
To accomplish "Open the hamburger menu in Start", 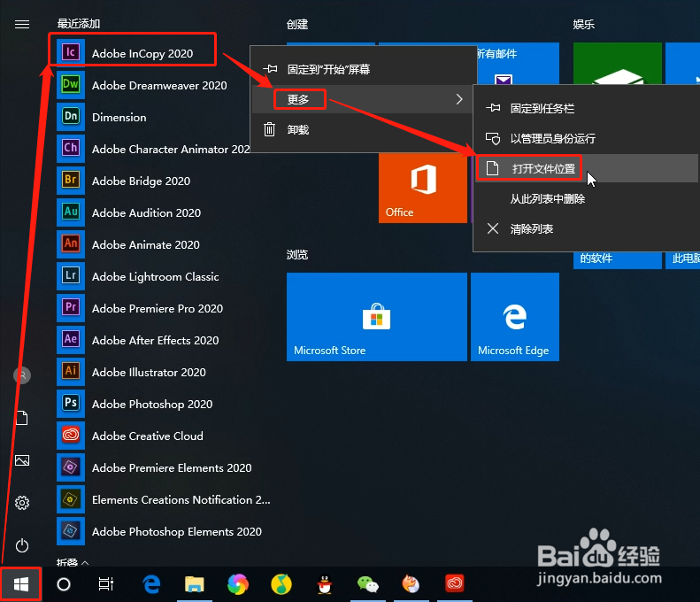I will (22, 24).
